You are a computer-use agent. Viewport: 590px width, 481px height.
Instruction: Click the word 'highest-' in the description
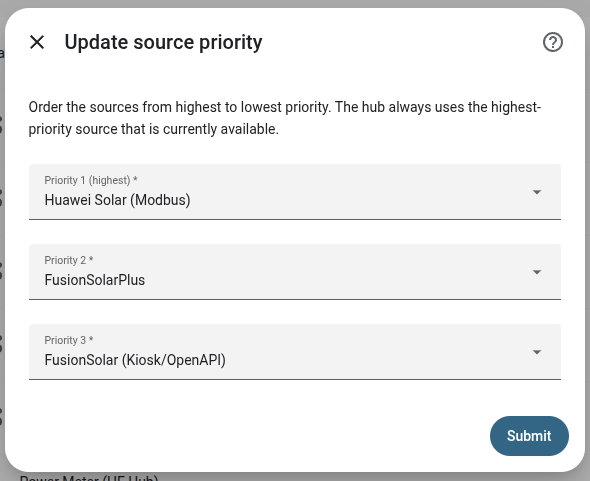coord(516,107)
